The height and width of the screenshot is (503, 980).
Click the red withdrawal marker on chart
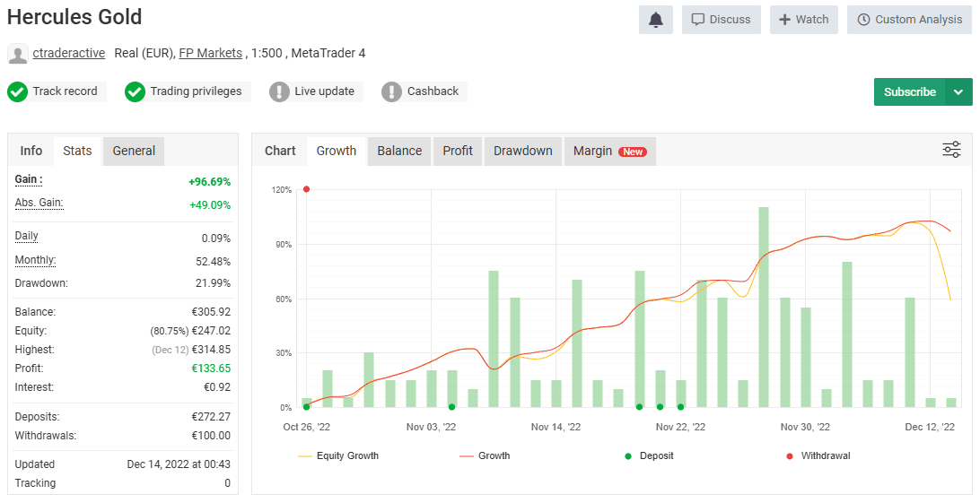306,189
